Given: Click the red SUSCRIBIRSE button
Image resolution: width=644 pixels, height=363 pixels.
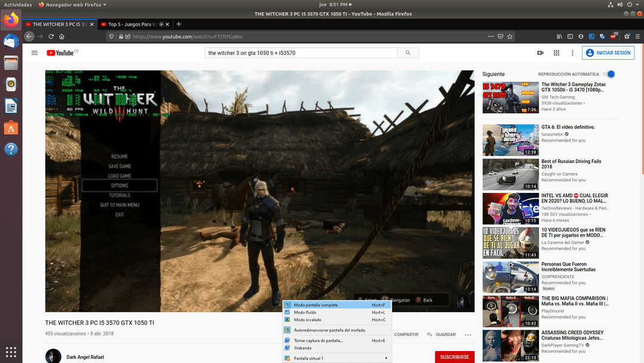Looking at the screenshot, I should coord(454,357).
